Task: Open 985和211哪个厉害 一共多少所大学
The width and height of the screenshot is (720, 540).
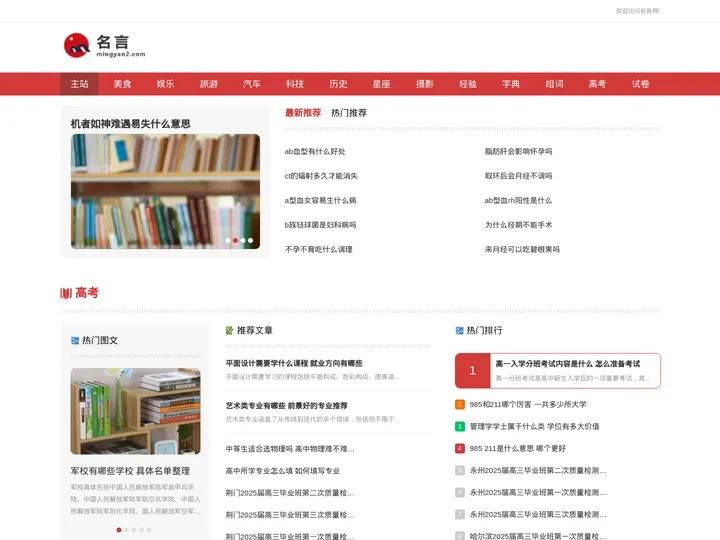Action: (x=528, y=405)
